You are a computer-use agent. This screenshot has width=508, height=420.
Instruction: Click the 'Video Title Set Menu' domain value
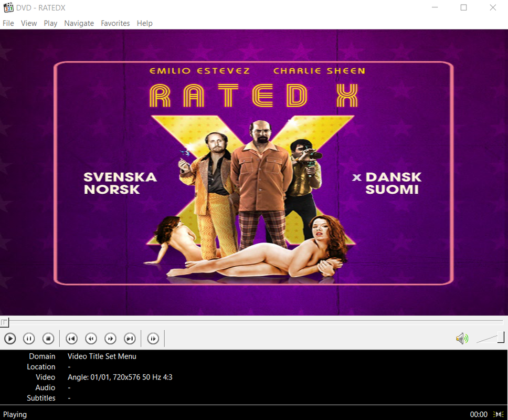[102, 356]
